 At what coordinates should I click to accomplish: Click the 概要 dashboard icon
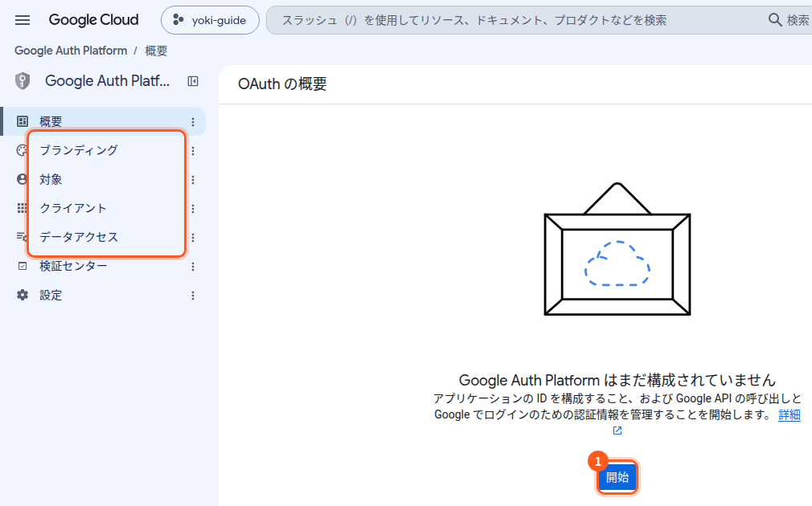pos(23,121)
